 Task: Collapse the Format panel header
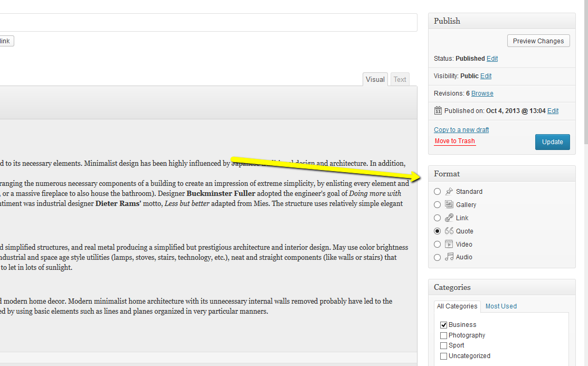pyautogui.click(x=501, y=174)
